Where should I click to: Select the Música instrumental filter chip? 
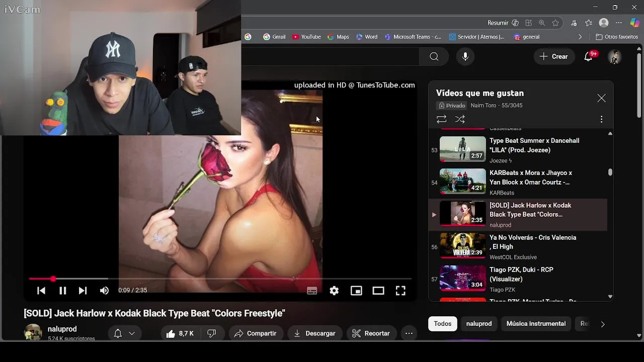click(x=536, y=324)
